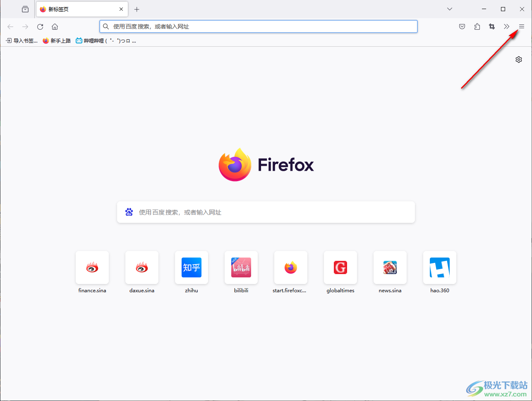Maximize the Firefox window
The image size is (532, 401).
(x=503, y=9)
